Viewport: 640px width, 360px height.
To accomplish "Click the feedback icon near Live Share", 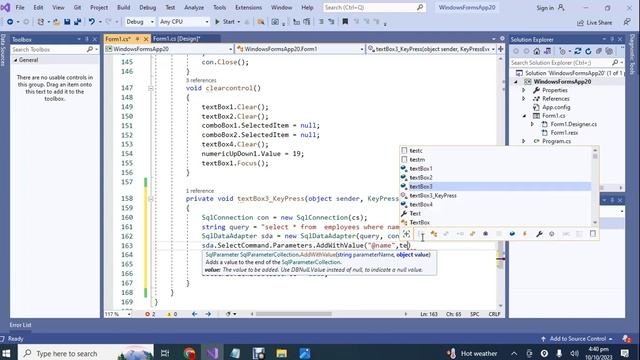I will click(627, 22).
